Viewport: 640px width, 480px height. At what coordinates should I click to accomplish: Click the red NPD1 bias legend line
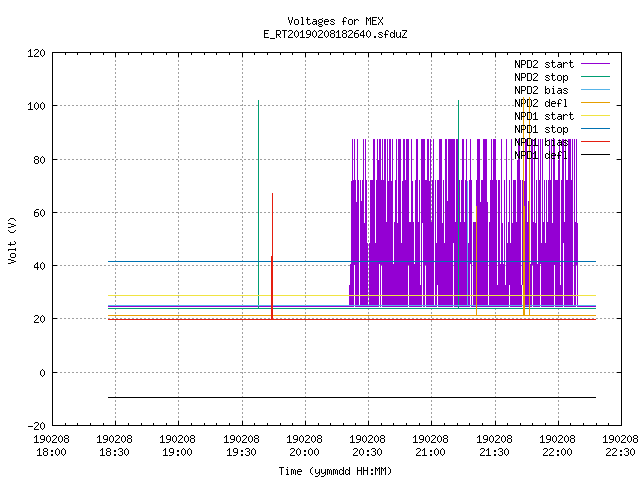point(595,142)
